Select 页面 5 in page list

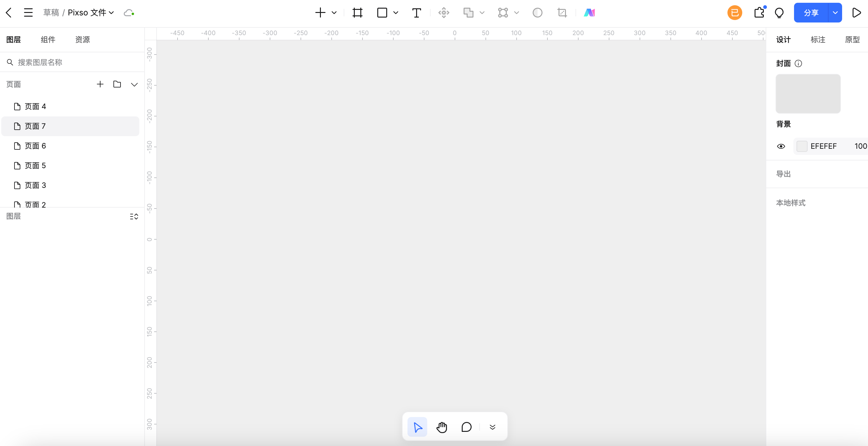[x=70, y=166]
